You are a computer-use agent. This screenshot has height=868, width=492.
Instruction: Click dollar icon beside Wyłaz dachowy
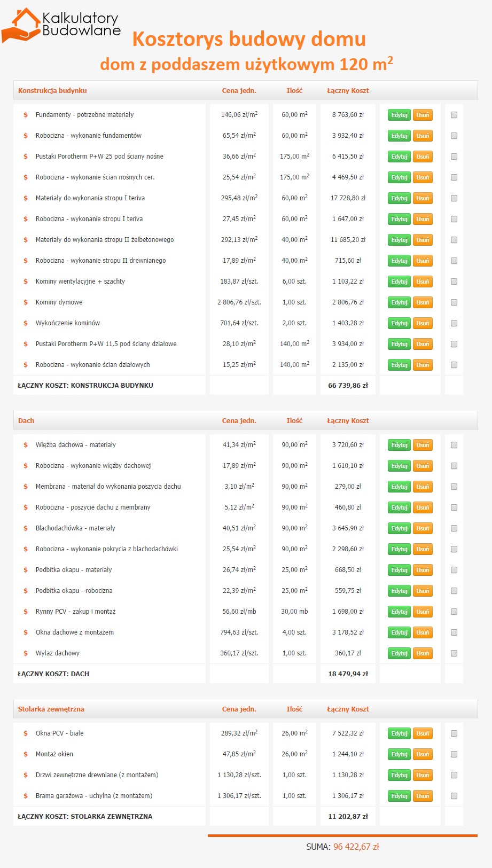pos(26,653)
